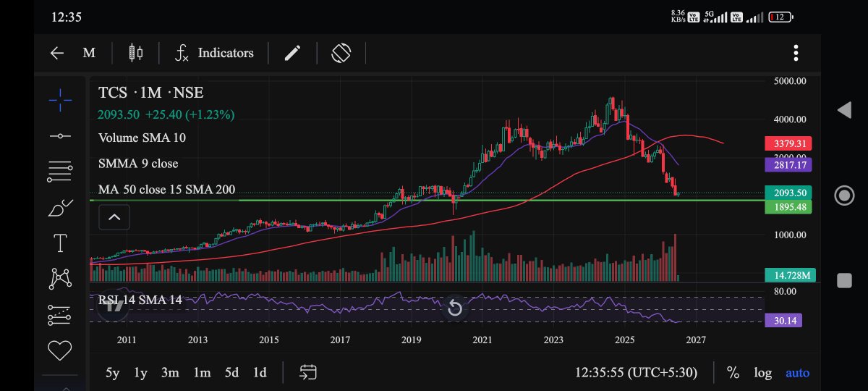Tap the green 1895.48 line label
The image size is (868, 391).
click(x=788, y=207)
